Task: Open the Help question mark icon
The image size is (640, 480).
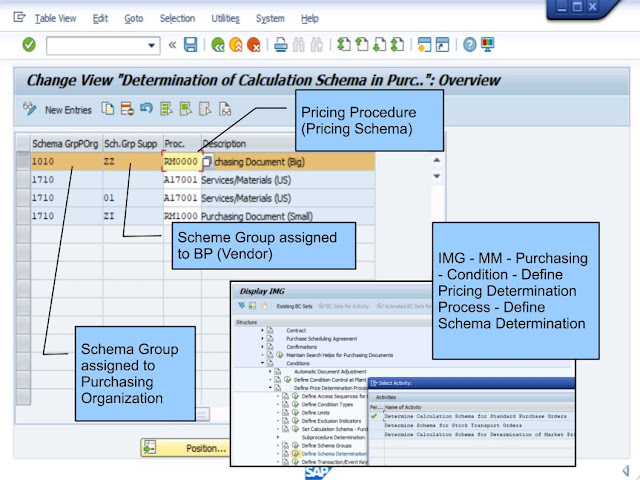Action: pyautogui.click(x=469, y=44)
